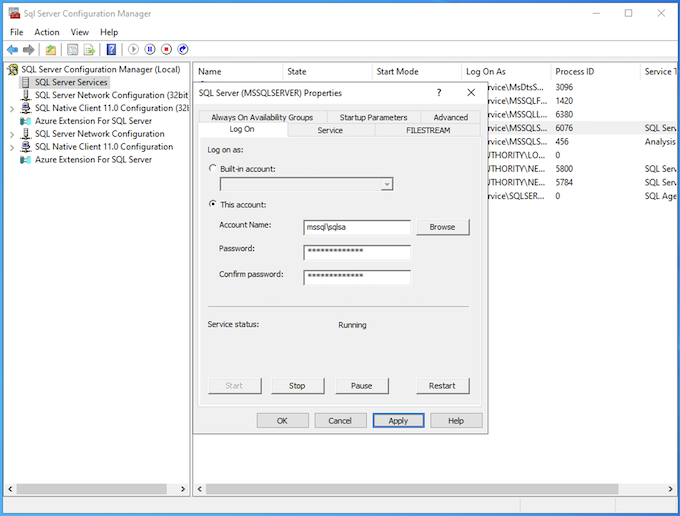Screen dimensions: 680x516
Task: Close the MSSQLSERVER Properties dialog
Action: point(471,92)
